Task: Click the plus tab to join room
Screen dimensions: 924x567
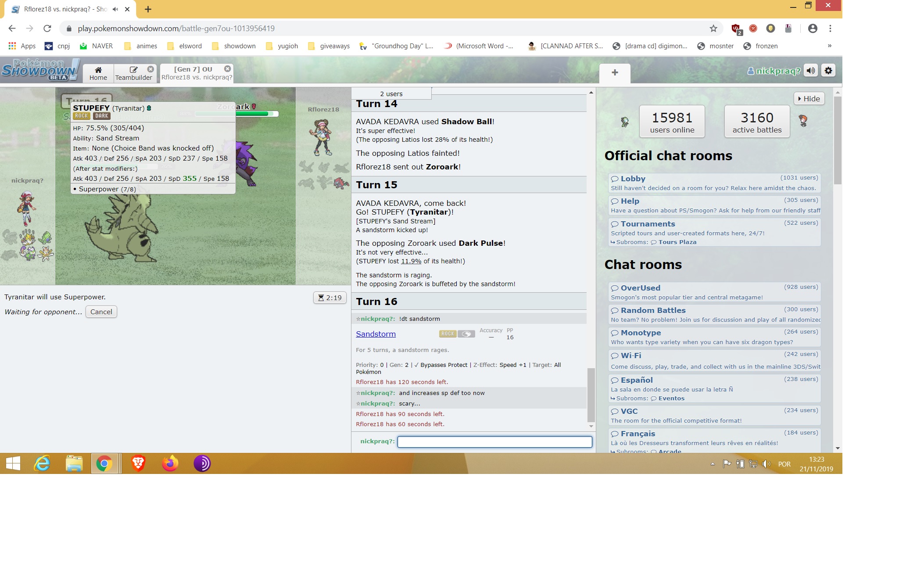Action: coord(615,73)
